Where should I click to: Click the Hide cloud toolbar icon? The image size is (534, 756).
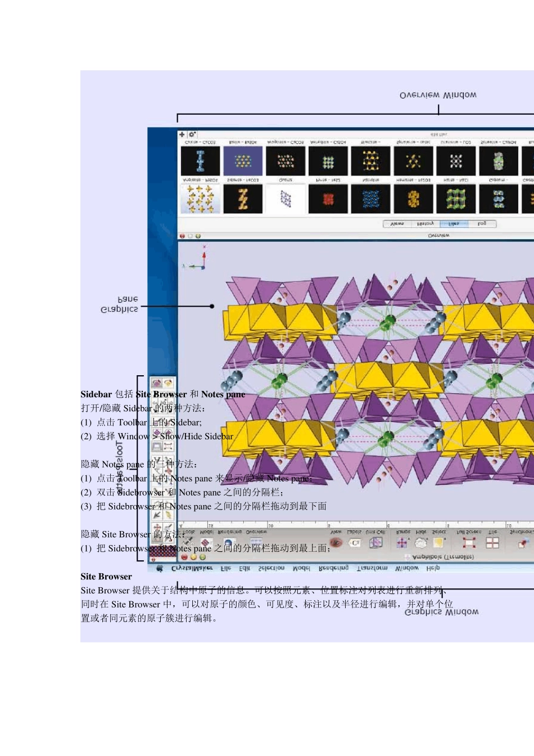(x=421, y=542)
